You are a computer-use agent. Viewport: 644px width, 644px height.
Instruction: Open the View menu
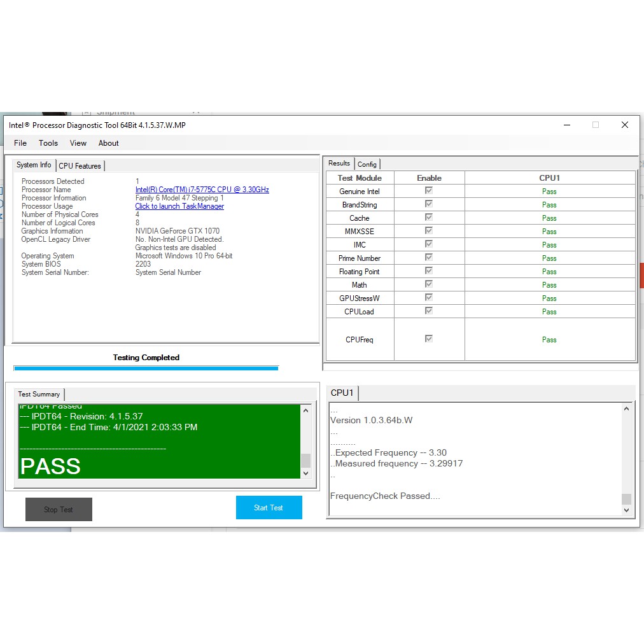(78, 143)
